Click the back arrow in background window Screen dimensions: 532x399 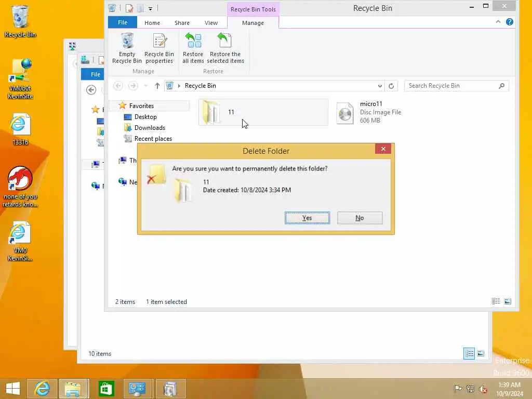(91, 90)
